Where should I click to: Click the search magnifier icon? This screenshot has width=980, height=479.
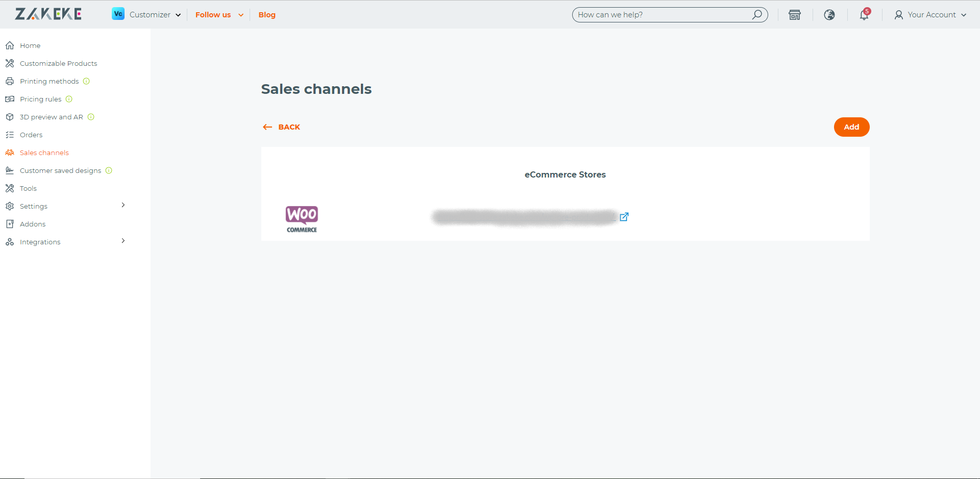click(757, 14)
